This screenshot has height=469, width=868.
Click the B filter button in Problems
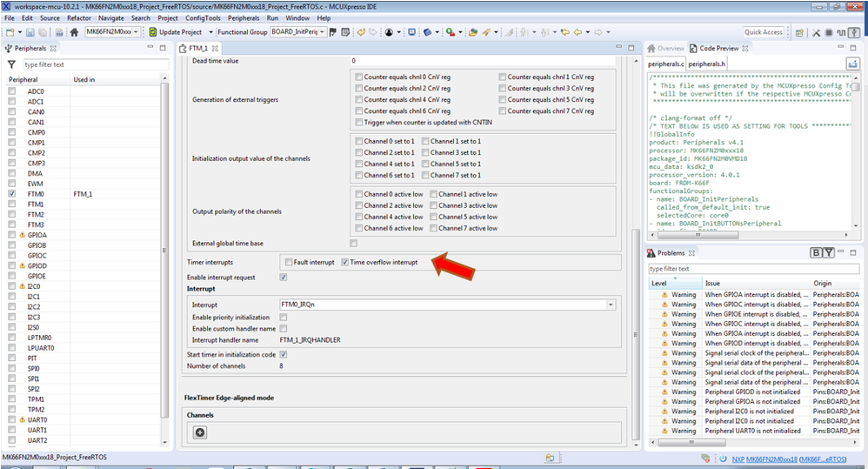point(816,253)
